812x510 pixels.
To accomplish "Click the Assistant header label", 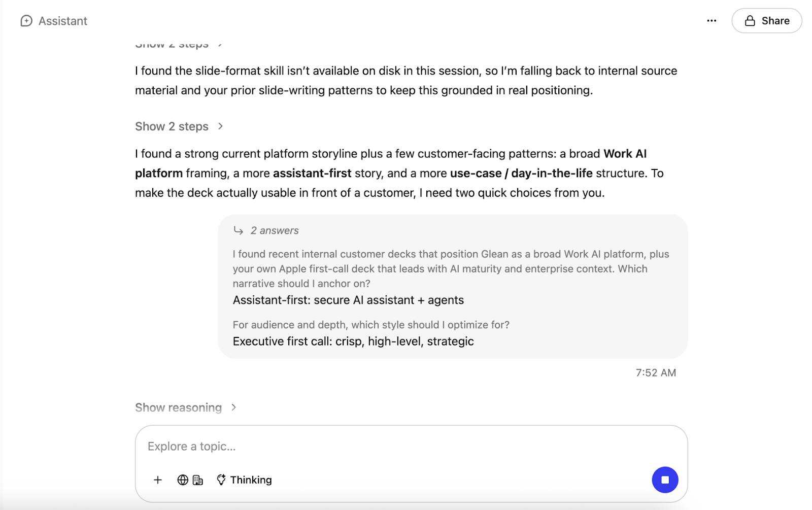I will click(62, 21).
